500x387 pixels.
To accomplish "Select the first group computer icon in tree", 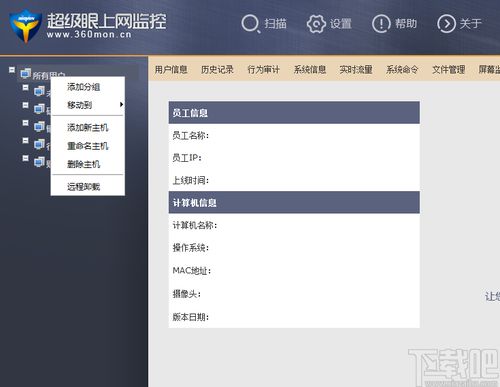I will [39, 91].
